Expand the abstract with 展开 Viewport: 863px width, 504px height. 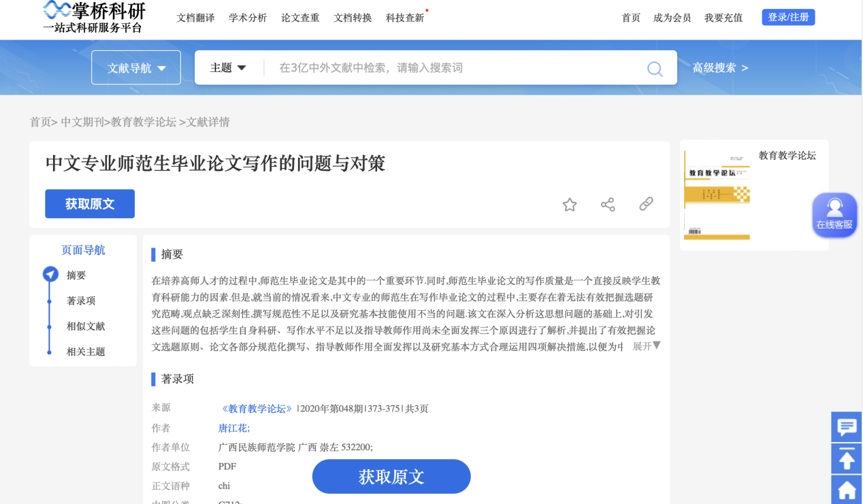tap(647, 346)
